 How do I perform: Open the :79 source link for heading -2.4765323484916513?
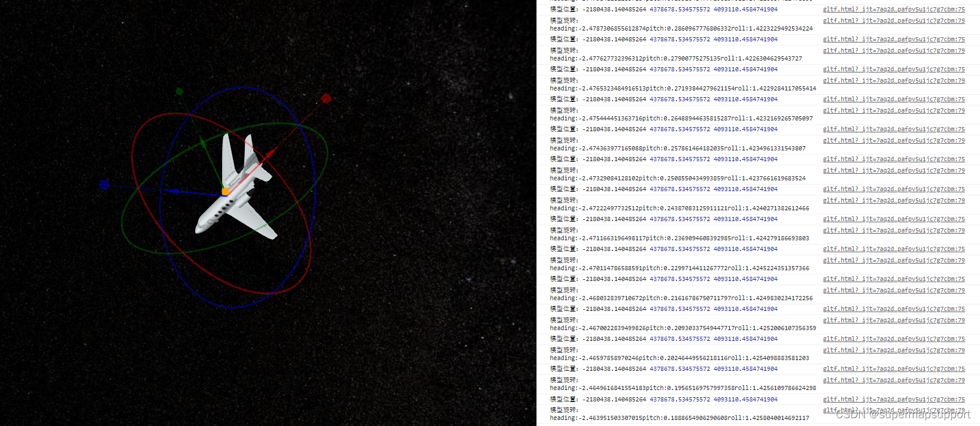[x=893, y=80]
